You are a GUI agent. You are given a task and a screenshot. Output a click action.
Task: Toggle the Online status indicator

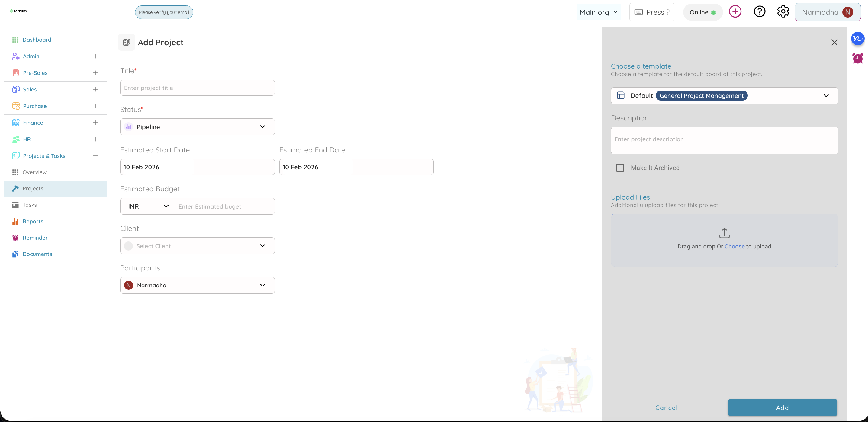point(703,12)
